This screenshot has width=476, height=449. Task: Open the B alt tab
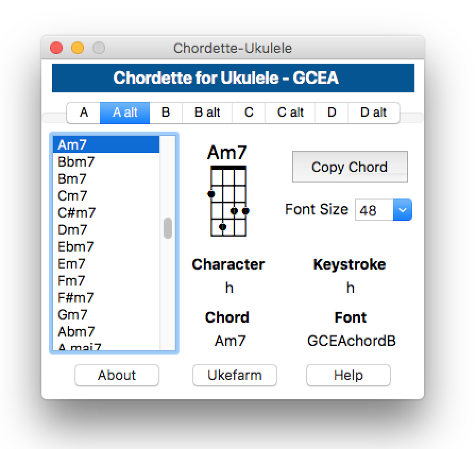pos(207,113)
